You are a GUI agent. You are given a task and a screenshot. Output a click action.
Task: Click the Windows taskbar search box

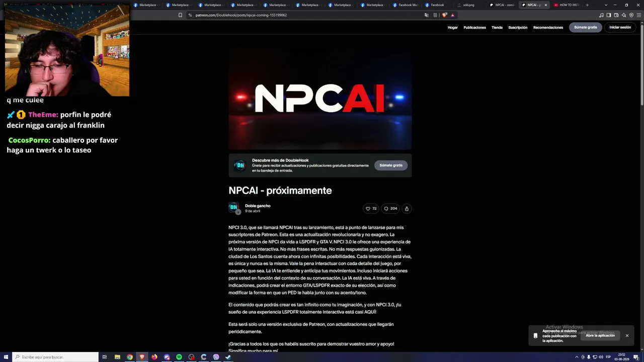point(55,357)
